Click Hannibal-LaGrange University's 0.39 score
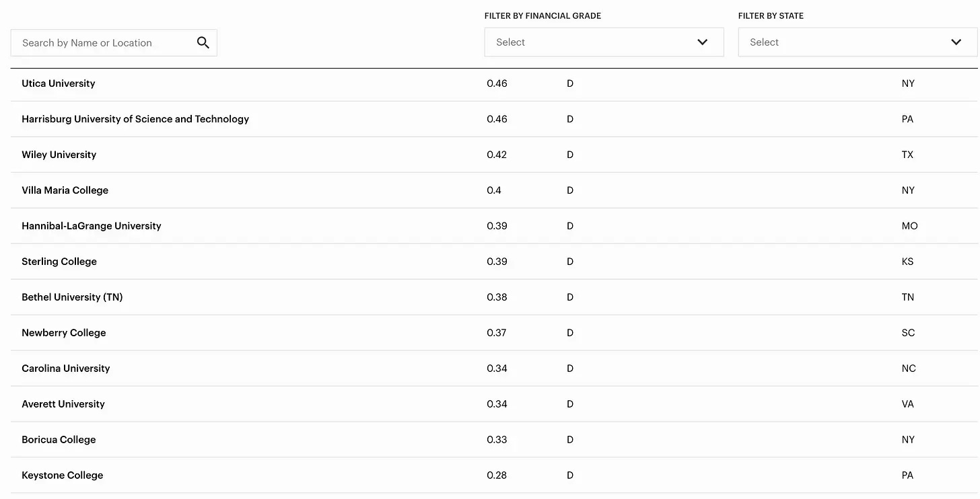Viewport: 980px width, 499px height. (497, 226)
